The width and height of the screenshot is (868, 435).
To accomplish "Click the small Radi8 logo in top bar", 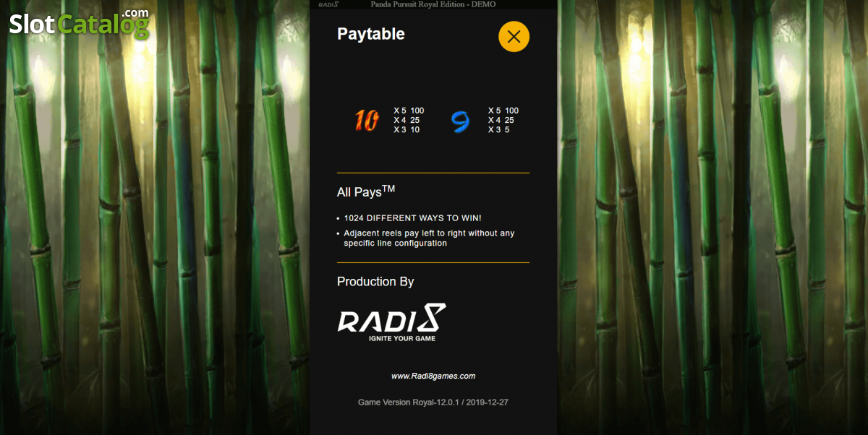I will click(329, 4).
